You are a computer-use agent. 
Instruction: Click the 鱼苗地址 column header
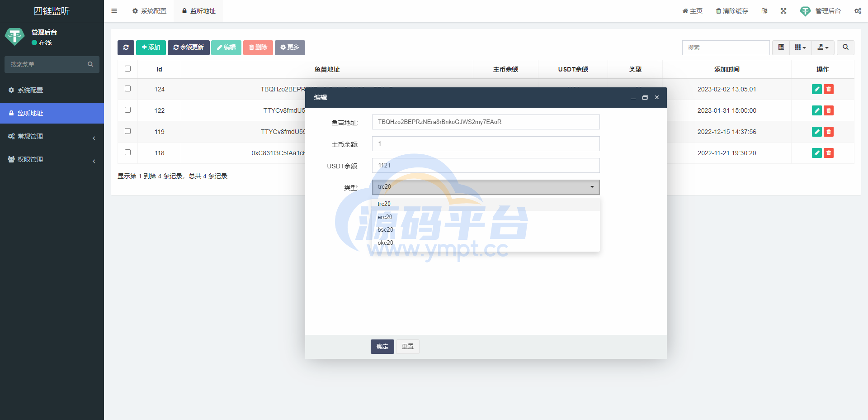[327, 69]
